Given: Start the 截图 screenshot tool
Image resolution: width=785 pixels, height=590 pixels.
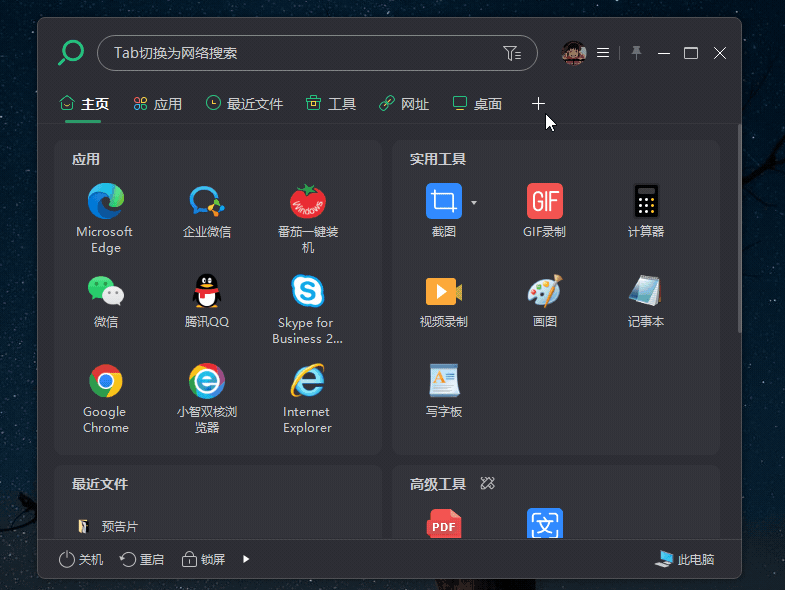Looking at the screenshot, I should point(444,201).
